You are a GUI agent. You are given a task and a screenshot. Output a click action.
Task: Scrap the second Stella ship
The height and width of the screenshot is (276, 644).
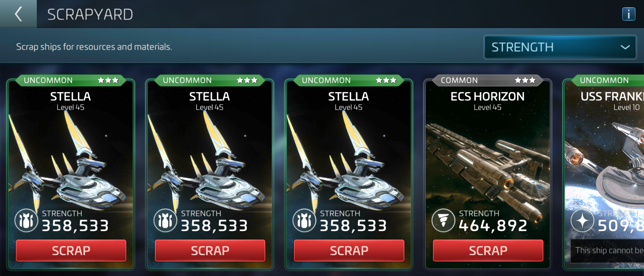[210, 251]
